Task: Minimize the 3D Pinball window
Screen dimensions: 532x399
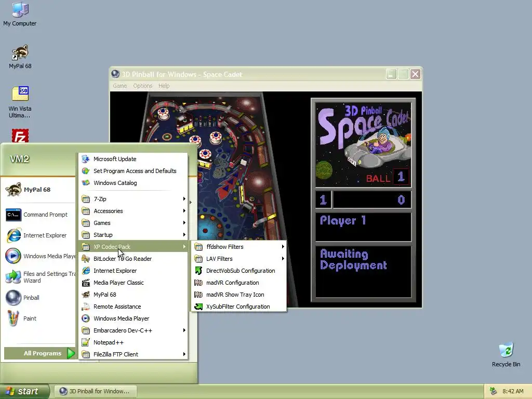Action: point(391,74)
